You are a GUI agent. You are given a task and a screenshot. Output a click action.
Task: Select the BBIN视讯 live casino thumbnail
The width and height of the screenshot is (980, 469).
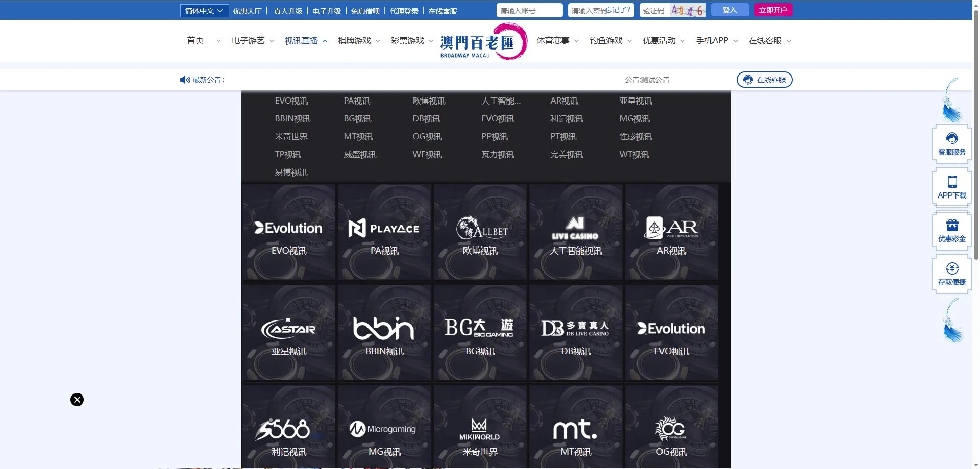[384, 333]
